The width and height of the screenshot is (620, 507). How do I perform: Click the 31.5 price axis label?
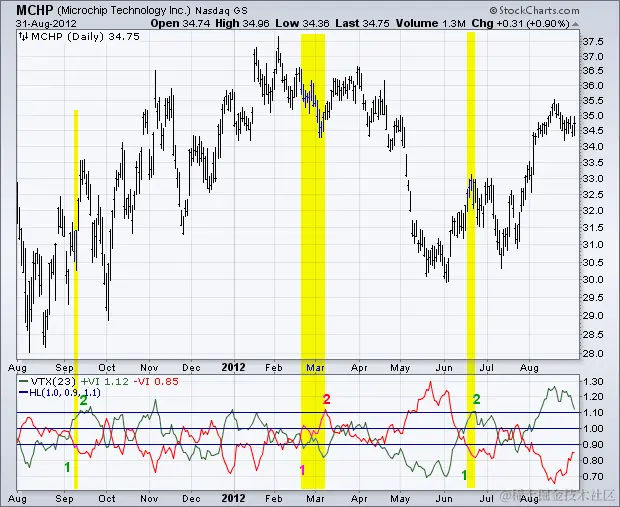[x=592, y=228]
